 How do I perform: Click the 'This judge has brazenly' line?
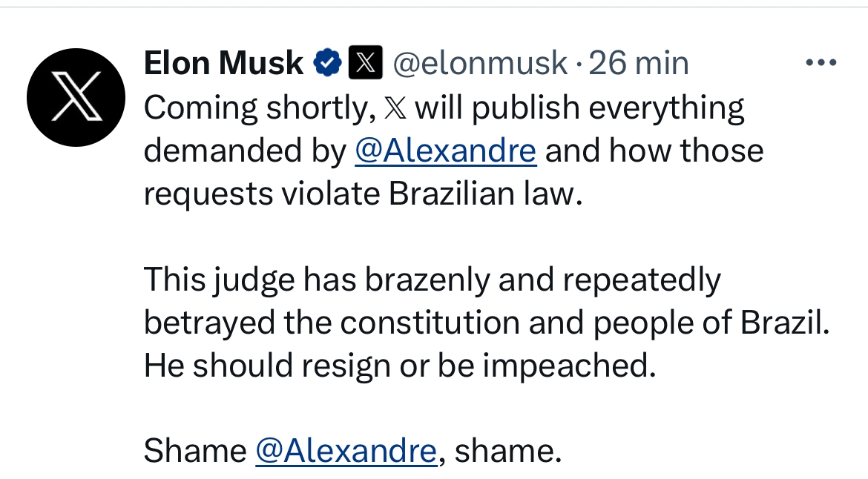coord(433,280)
